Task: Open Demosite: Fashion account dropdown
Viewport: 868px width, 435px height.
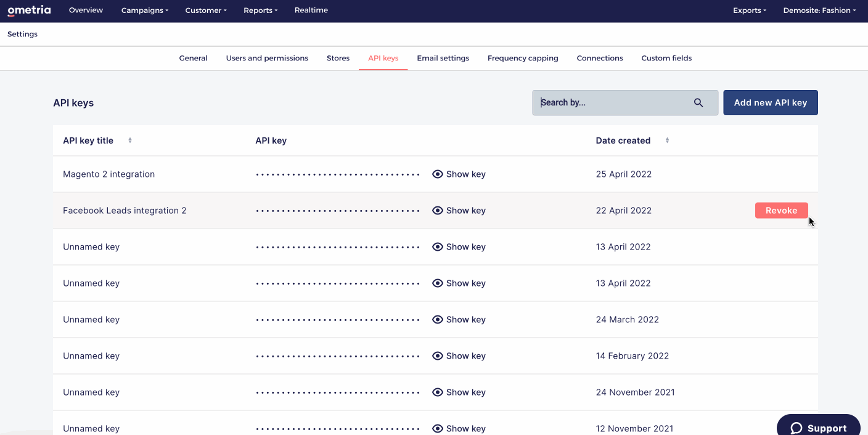Action: (x=819, y=10)
